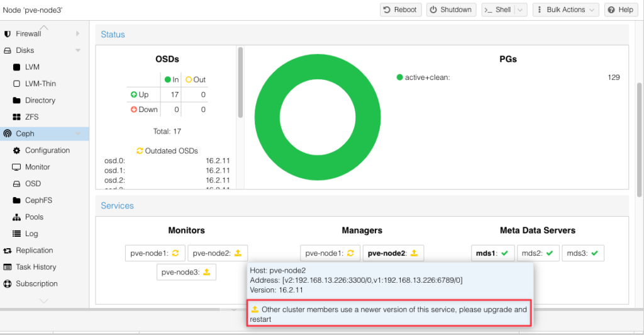Viewport: 644px width, 335px height.
Task: Click the Outdated OSDs refresh icon
Action: (140, 151)
